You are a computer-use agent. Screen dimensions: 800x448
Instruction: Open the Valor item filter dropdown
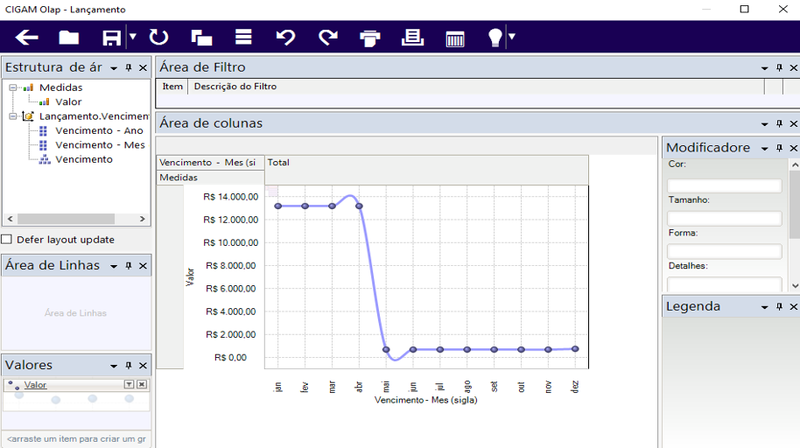click(x=129, y=384)
